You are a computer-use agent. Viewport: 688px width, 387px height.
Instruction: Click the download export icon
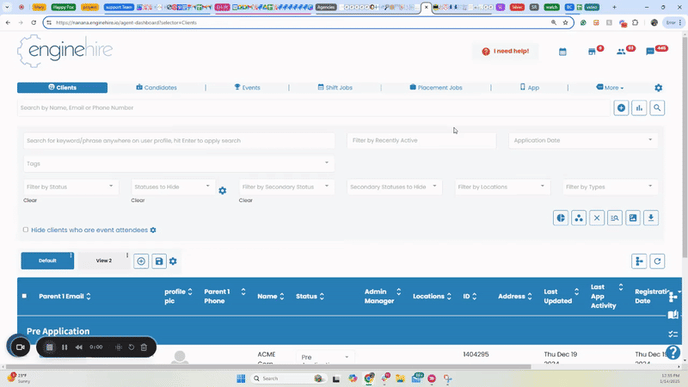[651, 218]
